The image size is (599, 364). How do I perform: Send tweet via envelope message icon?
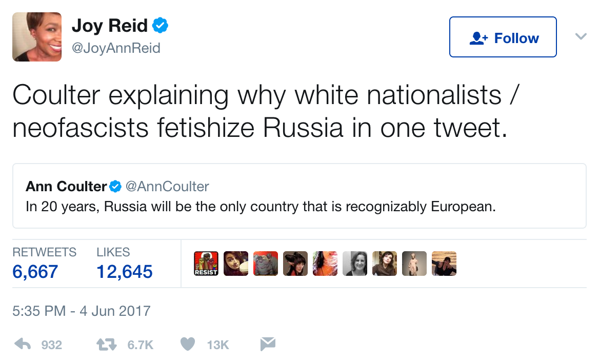point(268,344)
